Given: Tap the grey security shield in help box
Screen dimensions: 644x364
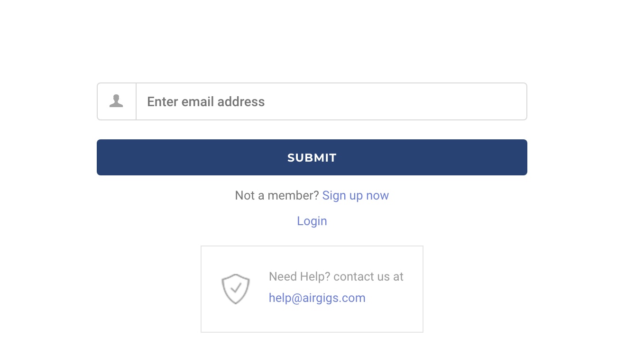Looking at the screenshot, I should [235, 289].
